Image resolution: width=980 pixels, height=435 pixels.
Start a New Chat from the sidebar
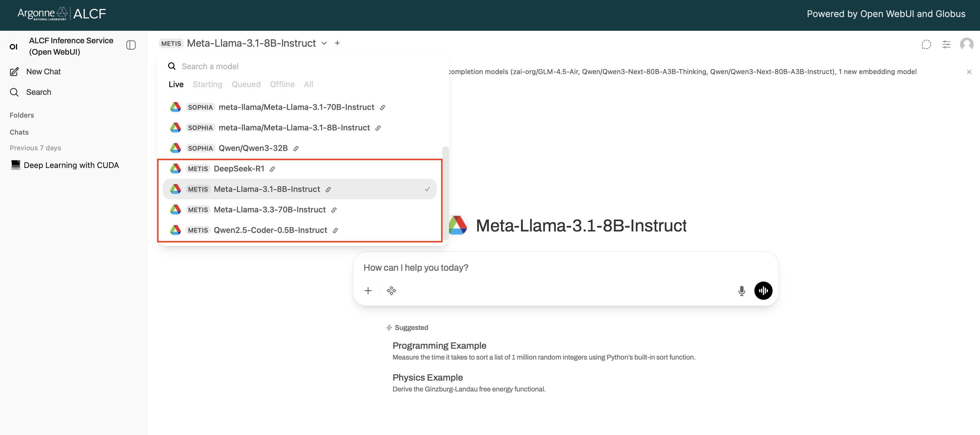coord(43,71)
